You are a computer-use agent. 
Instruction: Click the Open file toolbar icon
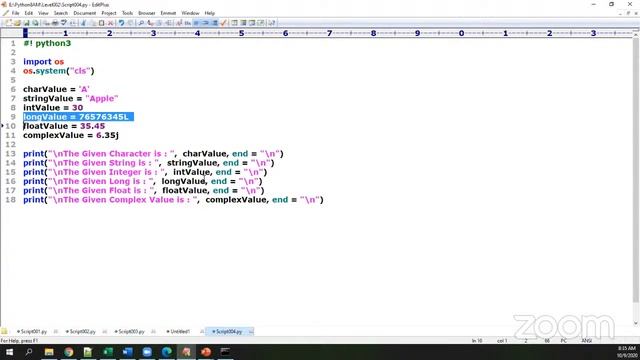coord(18,23)
